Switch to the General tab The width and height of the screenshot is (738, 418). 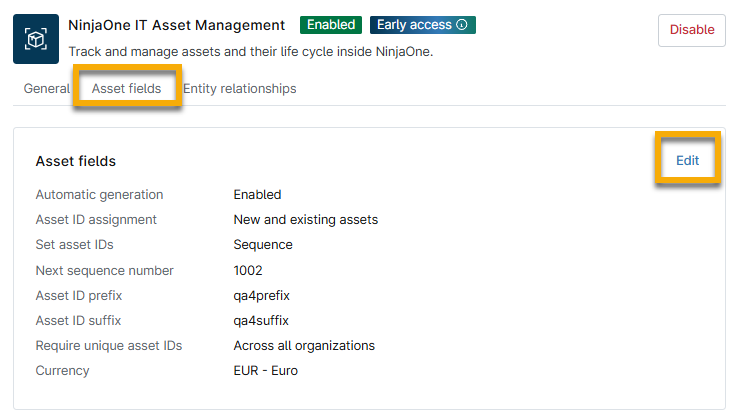[x=46, y=88]
